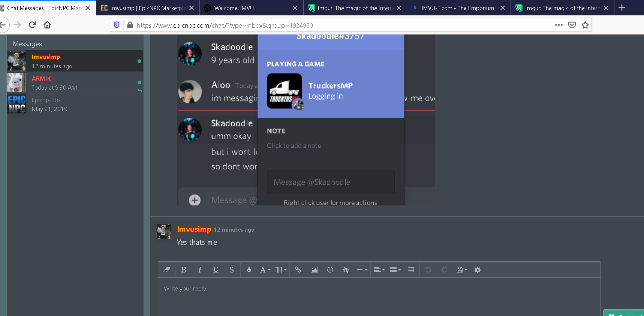Switch to the Imvusimp EpicNPC Marketplace tab
Image resolution: width=644 pixels, height=316 pixels.
147,8
